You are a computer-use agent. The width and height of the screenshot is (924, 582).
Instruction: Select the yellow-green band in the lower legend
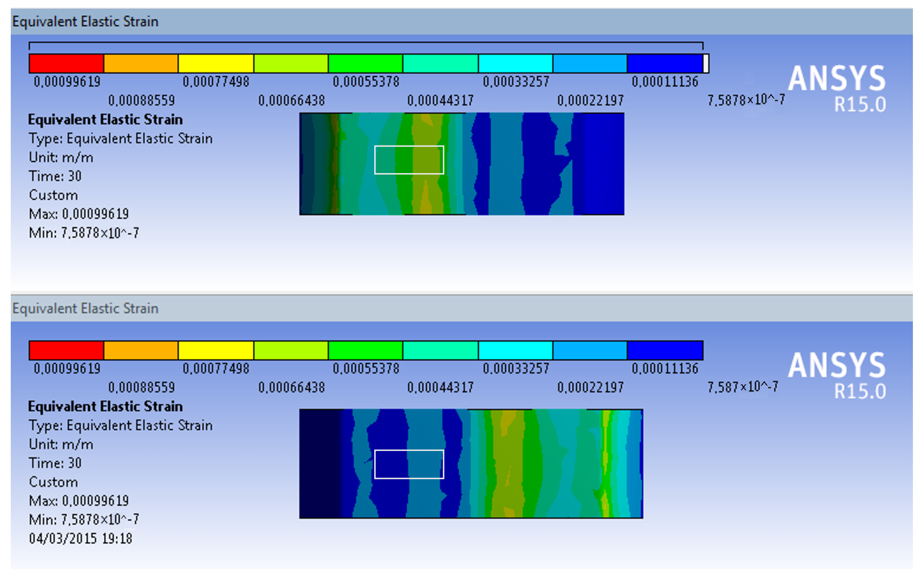pos(291,351)
